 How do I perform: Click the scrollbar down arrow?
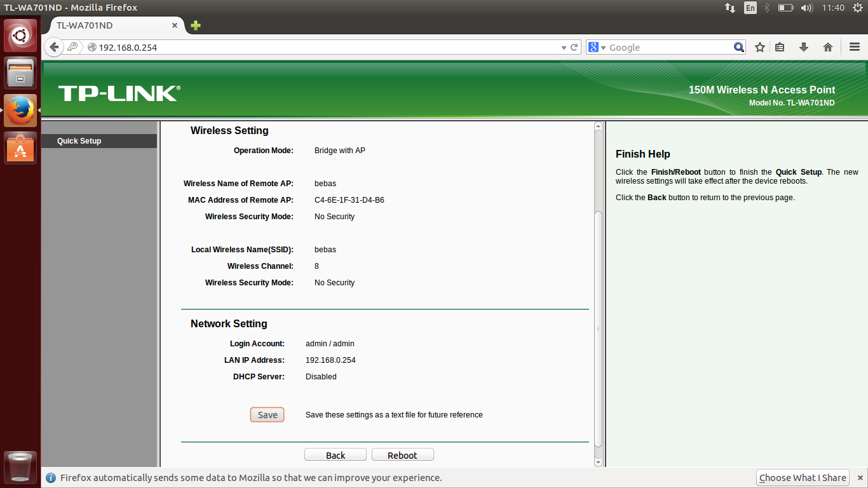[598, 463]
